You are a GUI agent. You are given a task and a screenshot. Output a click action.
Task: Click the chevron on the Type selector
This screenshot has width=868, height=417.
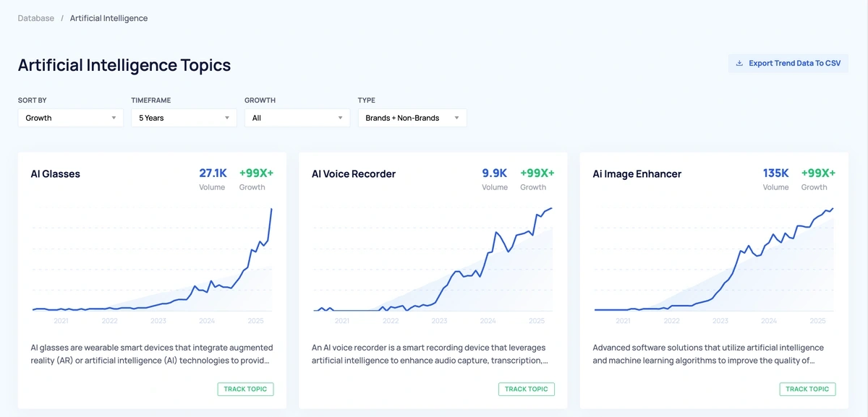pyautogui.click(x=456, y=117)
